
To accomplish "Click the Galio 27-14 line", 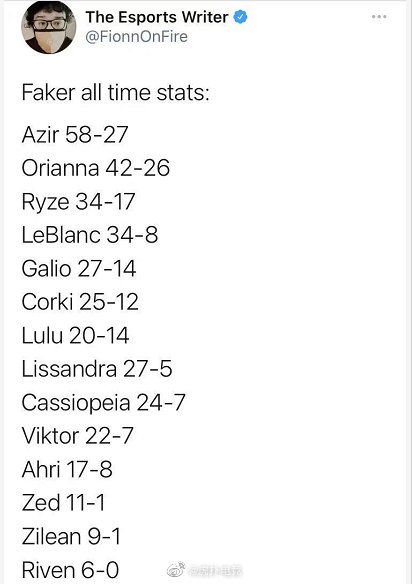I will tap(79, 269).
